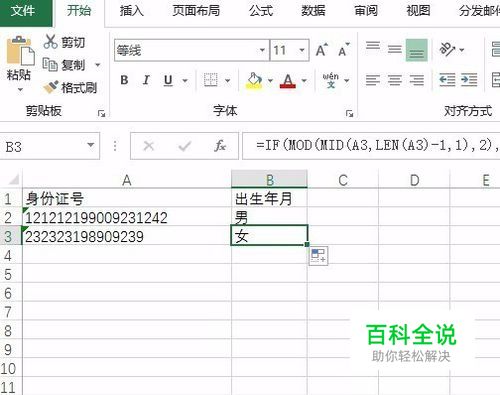This screenshot has width=500, height=395.
Task: Click the formula bar with the IF formula
Action: point(371,146)
